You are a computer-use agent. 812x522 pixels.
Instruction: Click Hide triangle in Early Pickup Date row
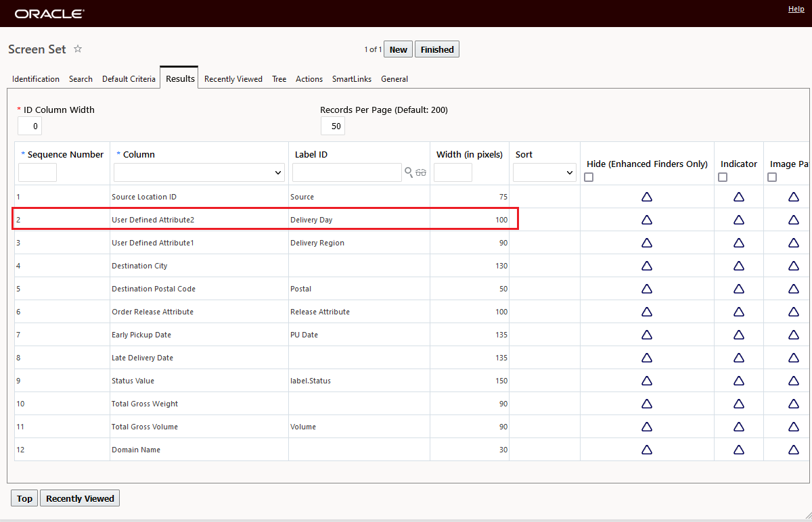(x=647, y=335)
